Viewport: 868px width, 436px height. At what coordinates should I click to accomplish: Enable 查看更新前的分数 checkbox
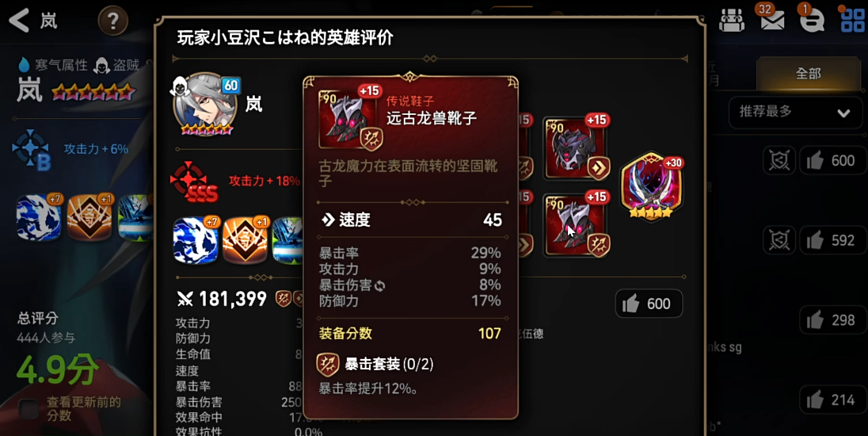click(x=29, y=409)
